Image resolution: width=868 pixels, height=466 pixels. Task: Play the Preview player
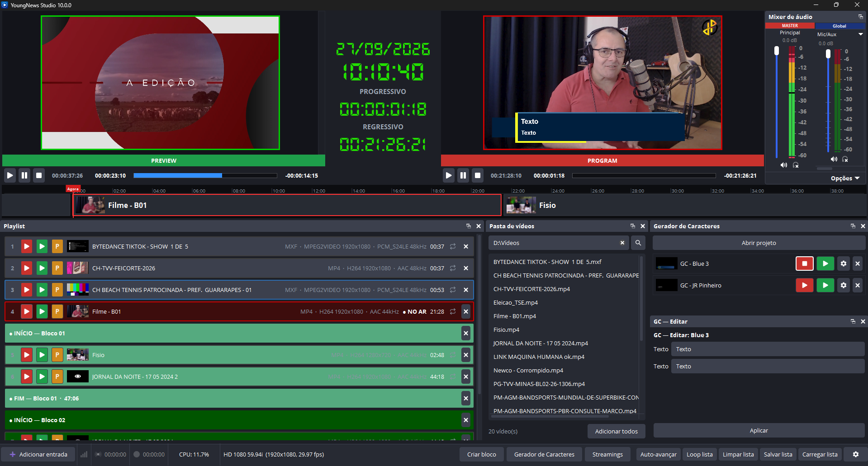click(10, 175)
